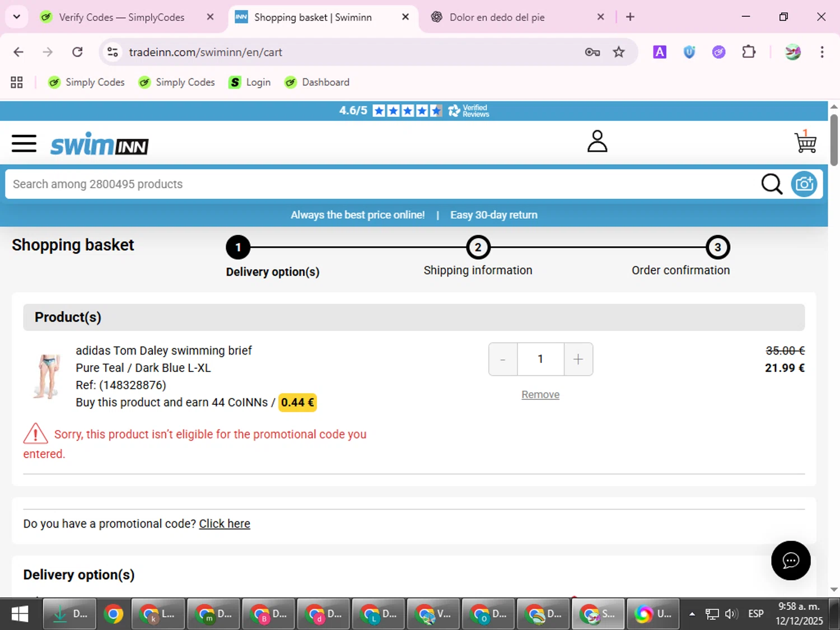Viewport: 840px width, 630px height.
Task: Click the 0.44 € CoINNs badge
Action: (x=297, y=403)
